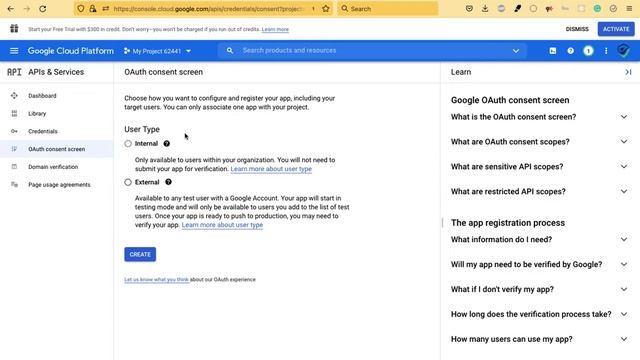Viewport: 640px width, 360px height.
Task: Click the account avatar icon
Action: pos(623,51)
